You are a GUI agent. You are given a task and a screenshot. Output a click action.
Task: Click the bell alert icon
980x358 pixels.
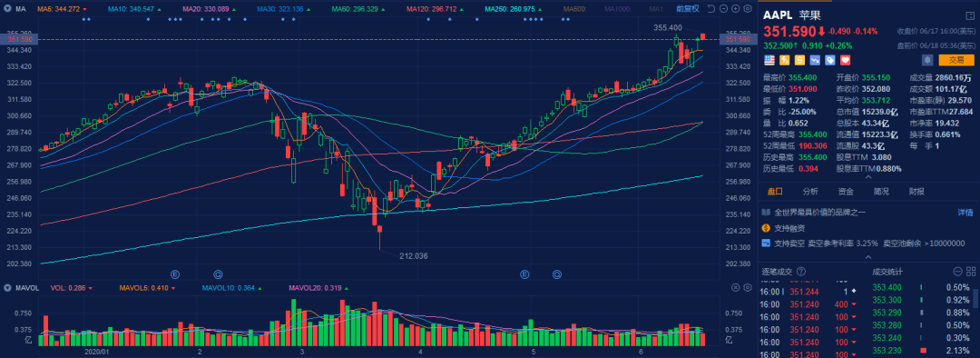(928, 60)
